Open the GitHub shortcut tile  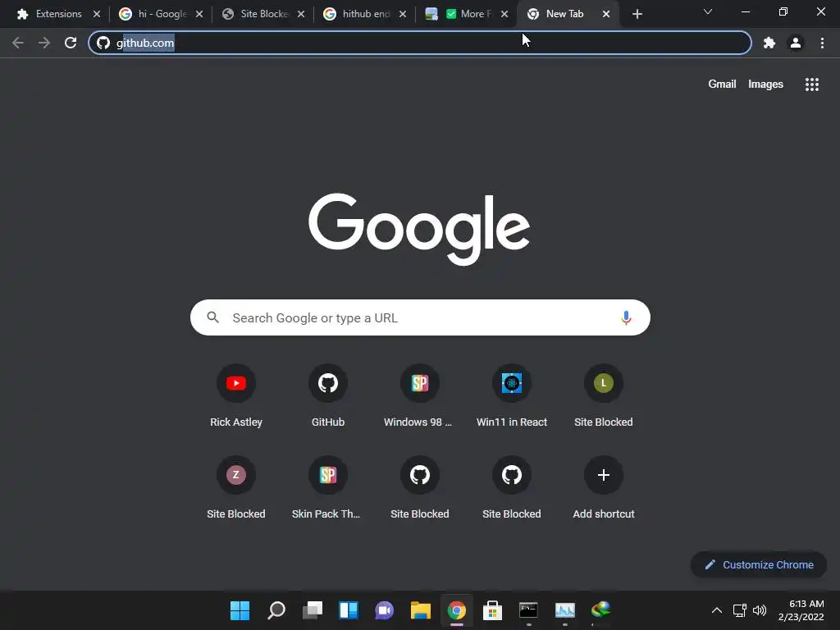[328, 396]
